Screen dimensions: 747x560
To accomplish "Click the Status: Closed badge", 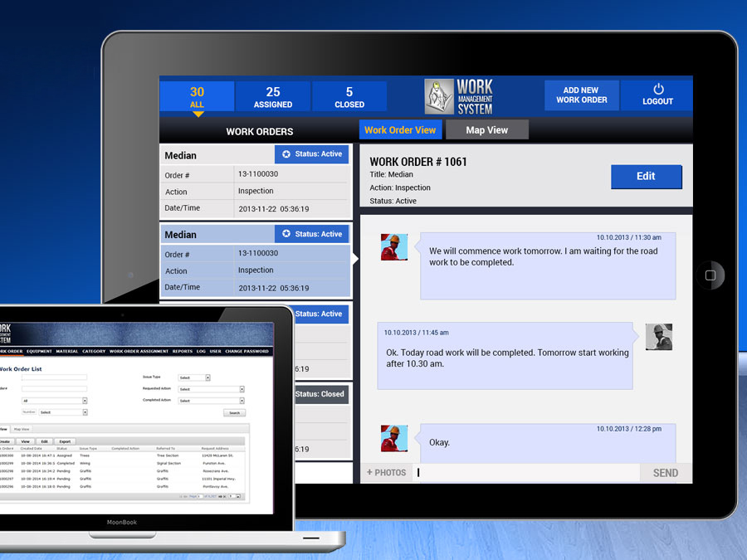I will tap(321, 394).
